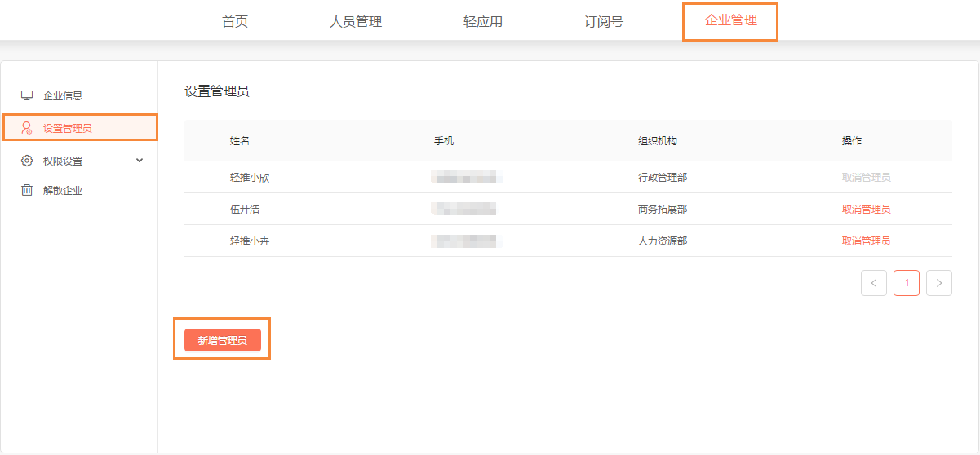Image resolution: width=980 pixels, height=455 pixels.
Task: Go to previous page arrow
Action: (873, 283)
